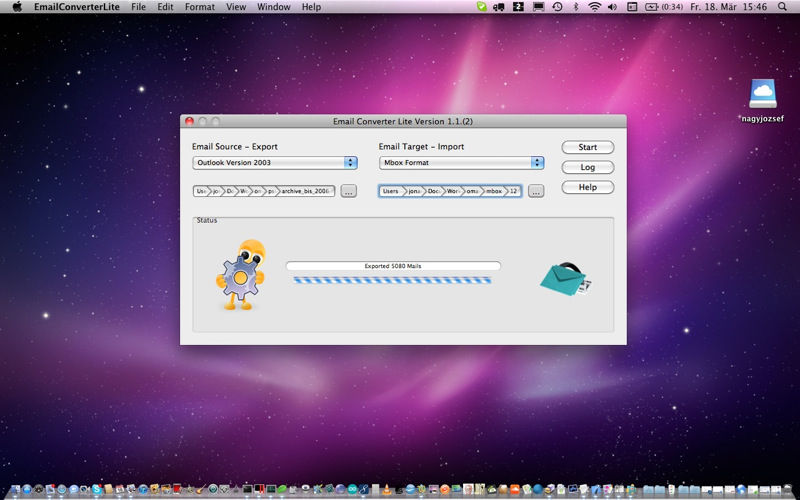Click the battery status icon

pyautogui.click(x=652, y=7)
